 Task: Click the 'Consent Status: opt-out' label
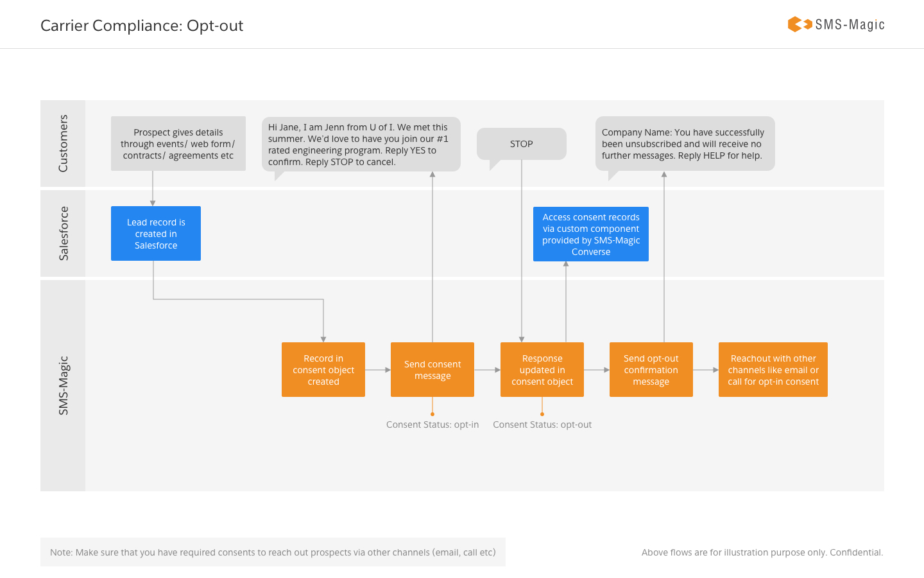coord(542,425)
